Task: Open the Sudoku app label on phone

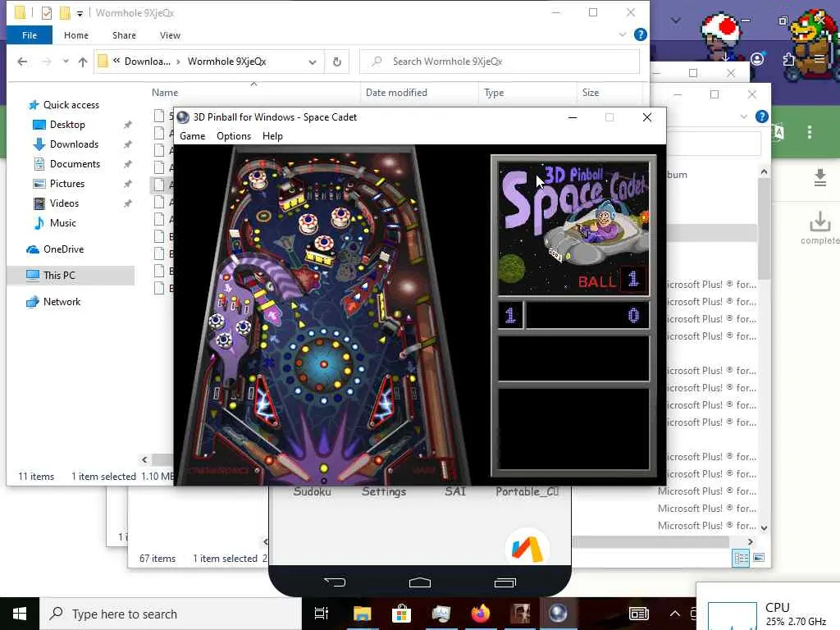Action: pyautogui.click(x=312, y=491)
